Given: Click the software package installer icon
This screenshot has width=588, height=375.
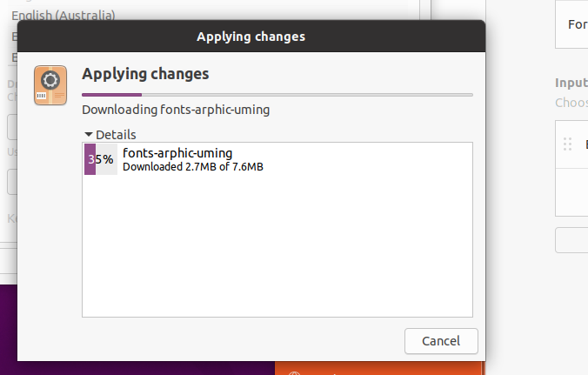Looking at the screenshot, I should (50, 85).
